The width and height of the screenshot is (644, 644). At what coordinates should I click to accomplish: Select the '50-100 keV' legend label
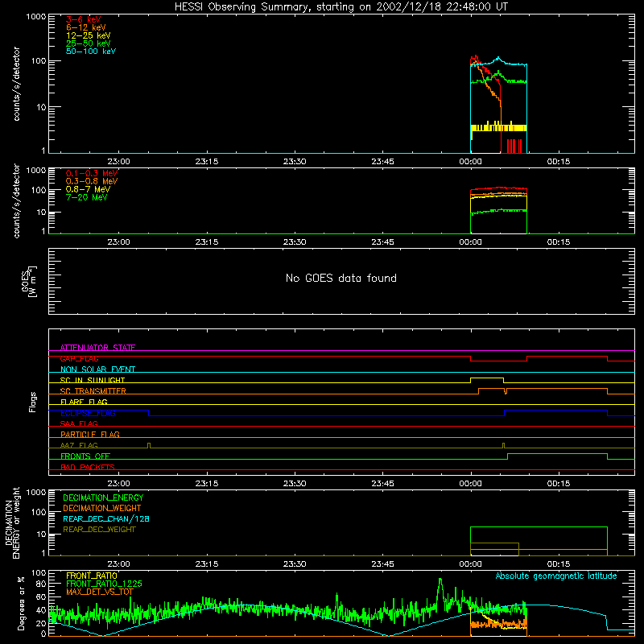click(x=91, y=52)
